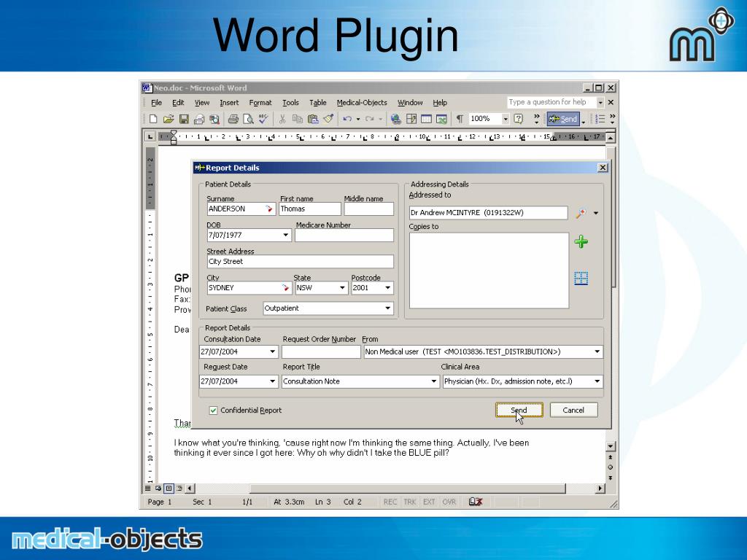Add a copy recipient with green plus
This screenshot has width=747, height=560.
581,241
